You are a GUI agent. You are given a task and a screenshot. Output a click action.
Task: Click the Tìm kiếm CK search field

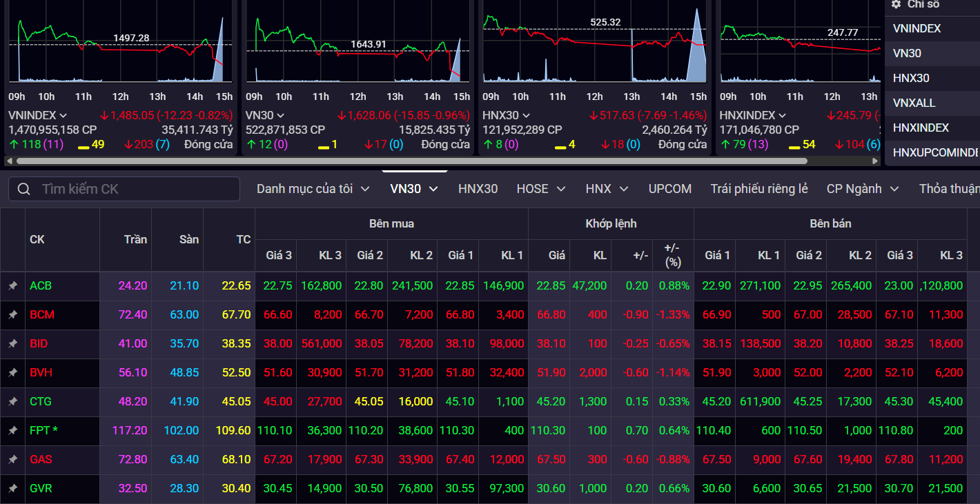point(124,189)
